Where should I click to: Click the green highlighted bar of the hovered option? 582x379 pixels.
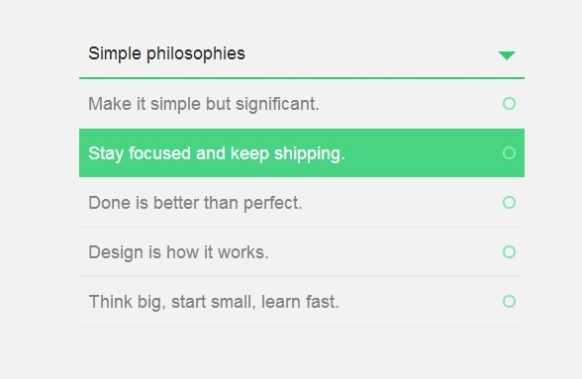pos(302,153)
